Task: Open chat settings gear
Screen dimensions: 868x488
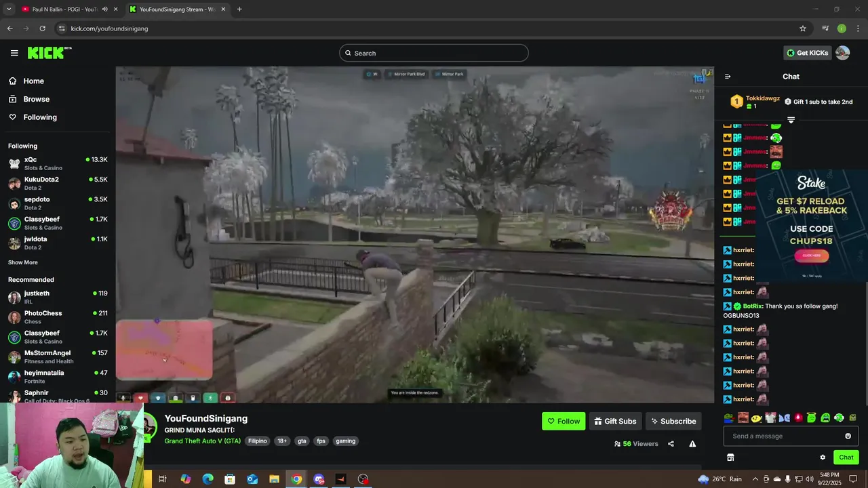Action: pyautogui.click(x=823, y=457)
